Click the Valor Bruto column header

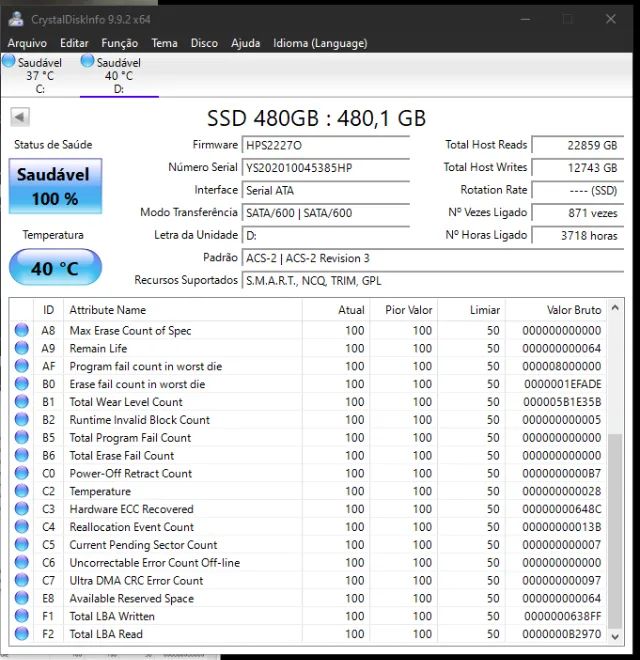pos(556,310)
